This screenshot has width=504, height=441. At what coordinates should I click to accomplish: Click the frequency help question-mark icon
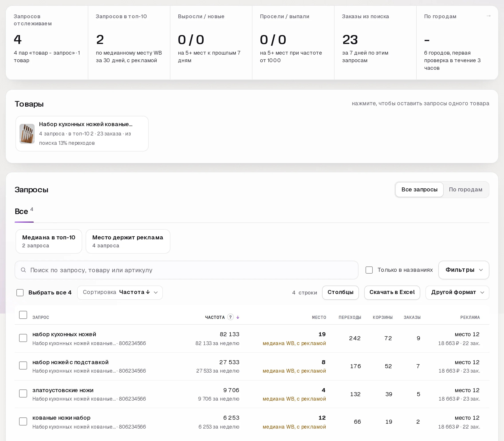pos(230,317)
